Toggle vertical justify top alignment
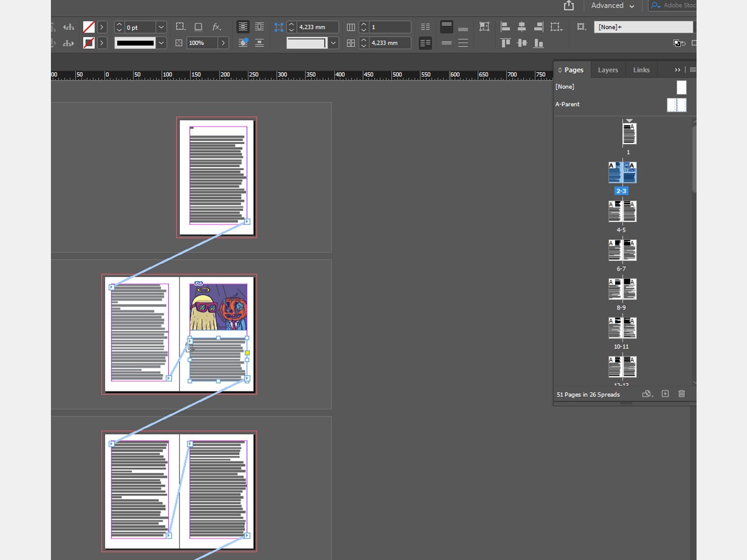This screenshot has width=747, height=560. [x=446, y=27]
